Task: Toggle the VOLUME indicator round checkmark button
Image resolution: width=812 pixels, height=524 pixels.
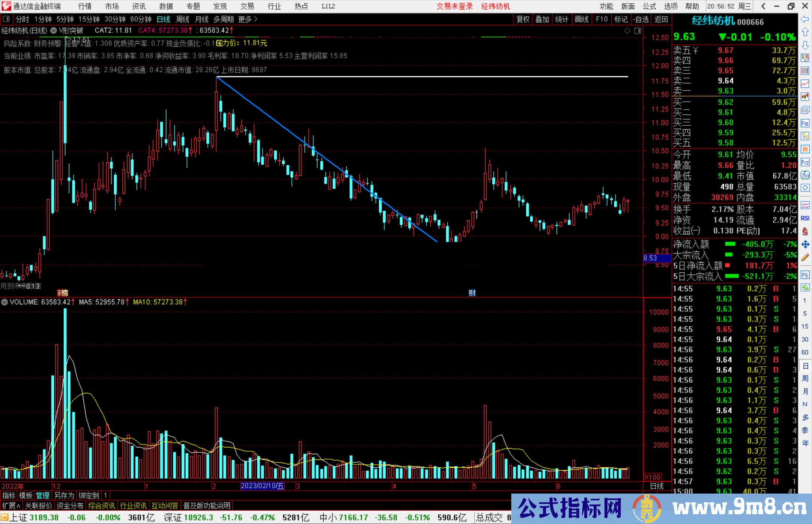Action: [5, 302]
